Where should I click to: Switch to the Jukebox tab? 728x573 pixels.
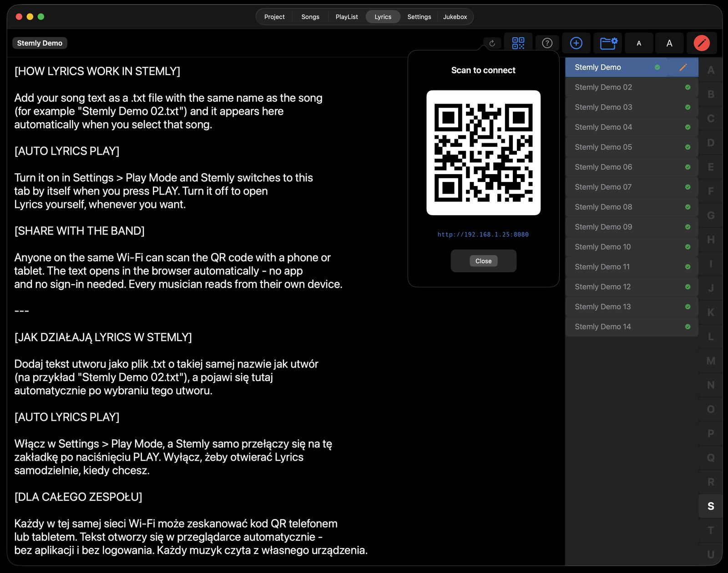[455, 17]
